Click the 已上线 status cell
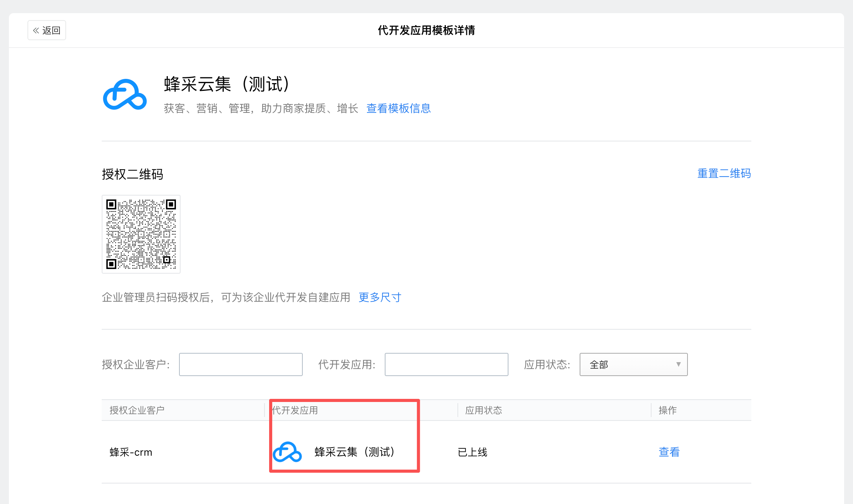This screenshot has height=504, width=853. click(x=472, y=452)
